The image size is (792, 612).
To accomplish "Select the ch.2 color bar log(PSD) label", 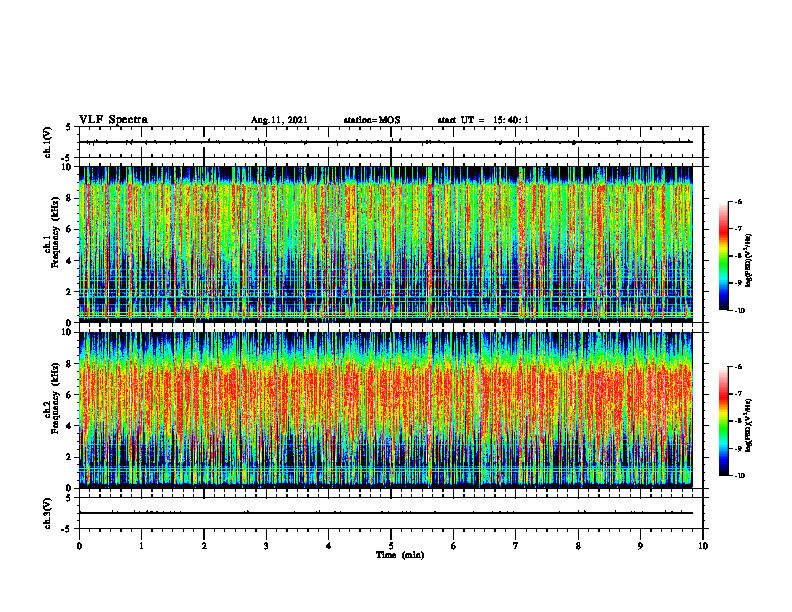I will coord(749,425).
